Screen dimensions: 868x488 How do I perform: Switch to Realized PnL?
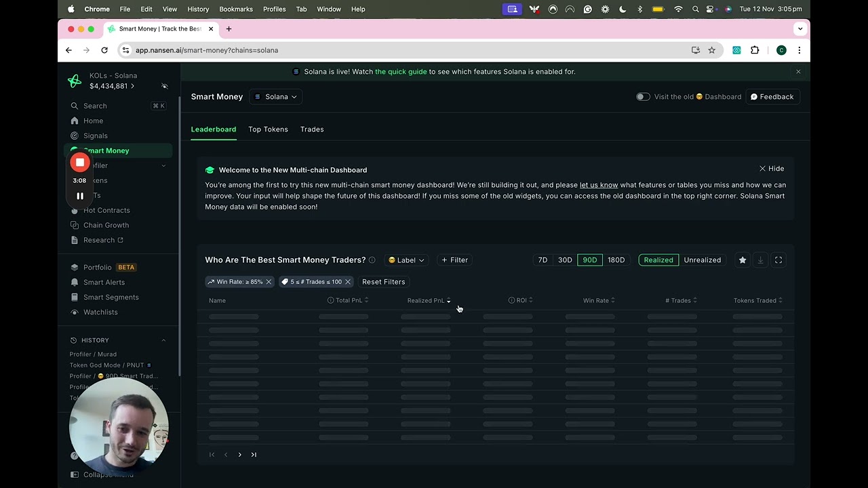point(658,260)
